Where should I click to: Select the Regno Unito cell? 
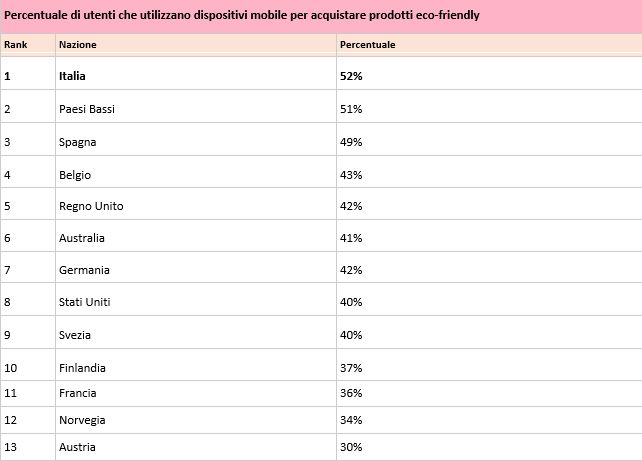click(89, 206)
